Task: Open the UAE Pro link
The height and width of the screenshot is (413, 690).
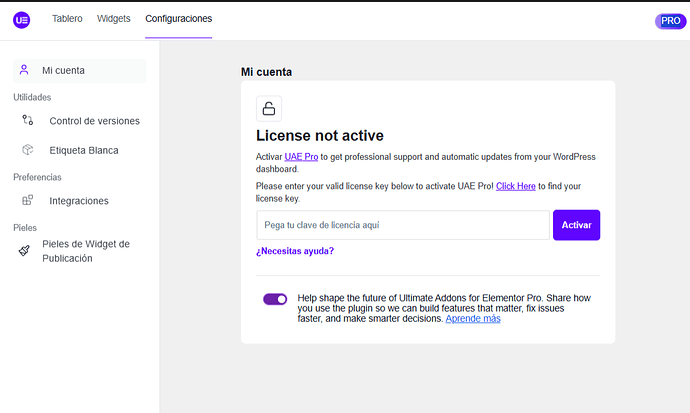Action: point(301,157)
